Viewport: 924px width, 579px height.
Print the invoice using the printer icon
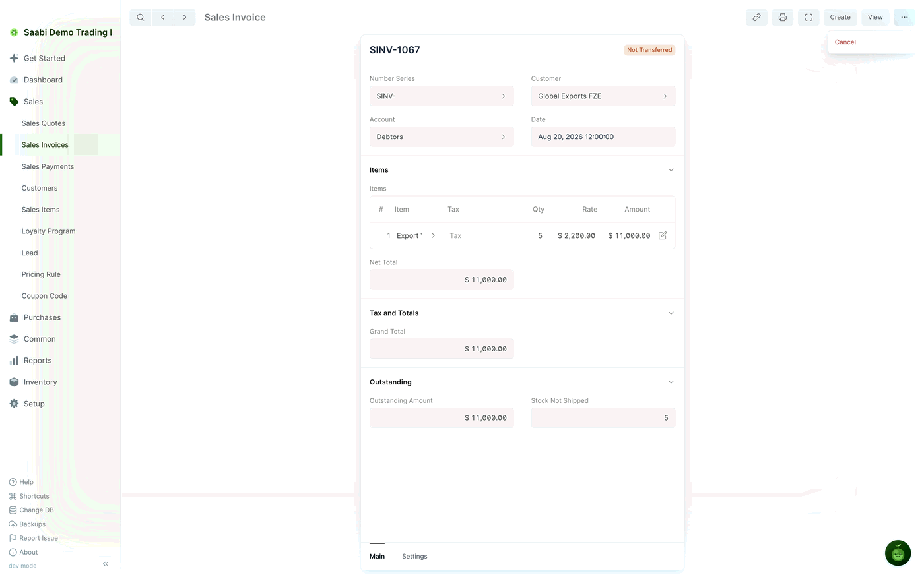point(783,17)
